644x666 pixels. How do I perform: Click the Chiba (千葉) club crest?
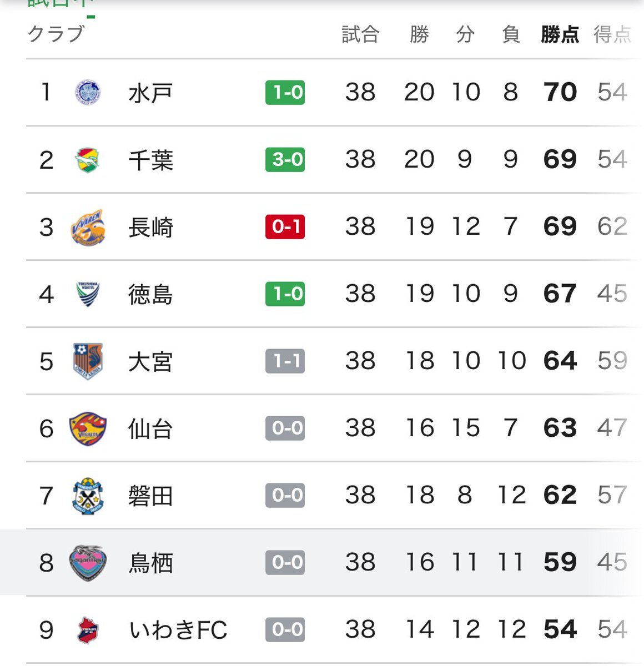pyautogui.click(x=88, y=160)
